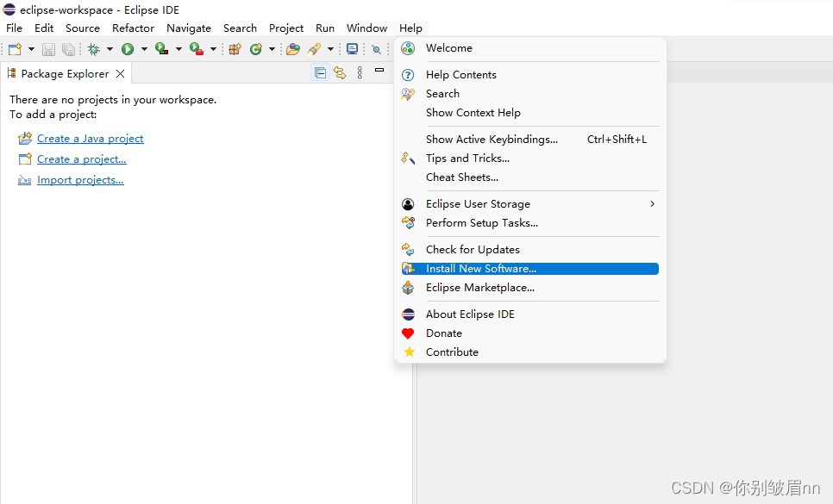Viewport: 833px width, 504px height.
Task: Click the New wizard toolbar icon
Action: click(x=15, y=49)
